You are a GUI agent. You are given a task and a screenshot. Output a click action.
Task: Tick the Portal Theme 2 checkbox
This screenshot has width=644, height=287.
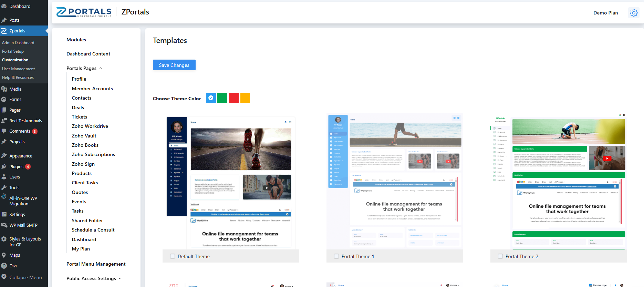(x=500, y=256)
